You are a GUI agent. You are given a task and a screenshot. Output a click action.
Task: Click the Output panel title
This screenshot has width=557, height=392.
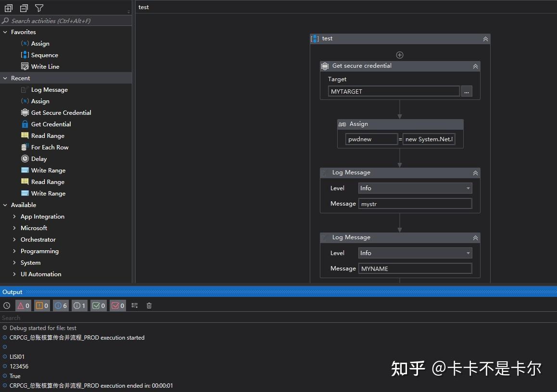[12, 292]
